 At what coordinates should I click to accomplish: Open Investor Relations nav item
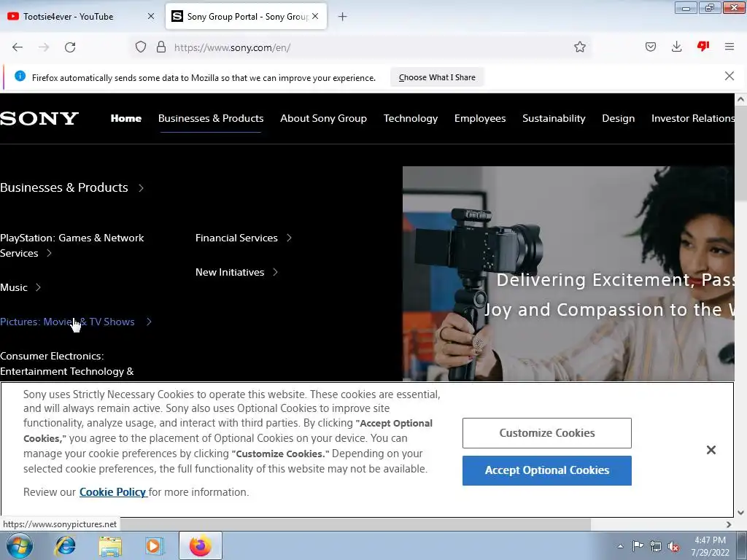point(693,118)
